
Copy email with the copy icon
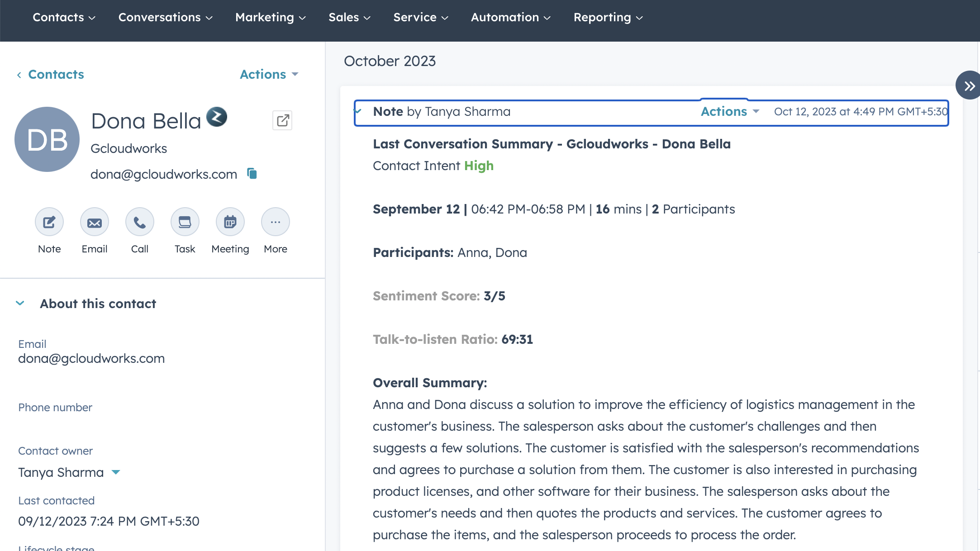point(252,173)
